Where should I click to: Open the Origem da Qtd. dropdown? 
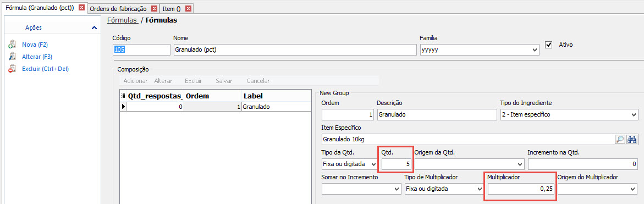point(520,164)
